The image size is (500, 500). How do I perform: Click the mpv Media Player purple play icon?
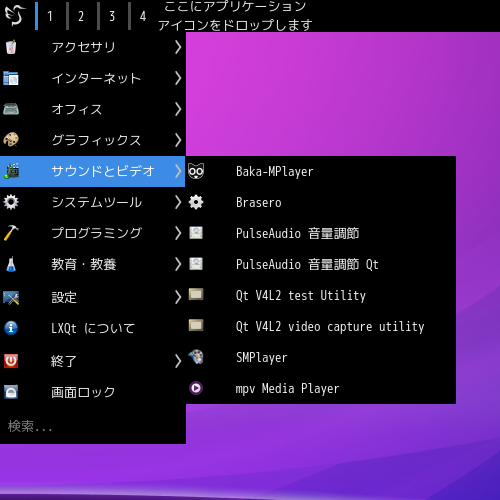196,388
